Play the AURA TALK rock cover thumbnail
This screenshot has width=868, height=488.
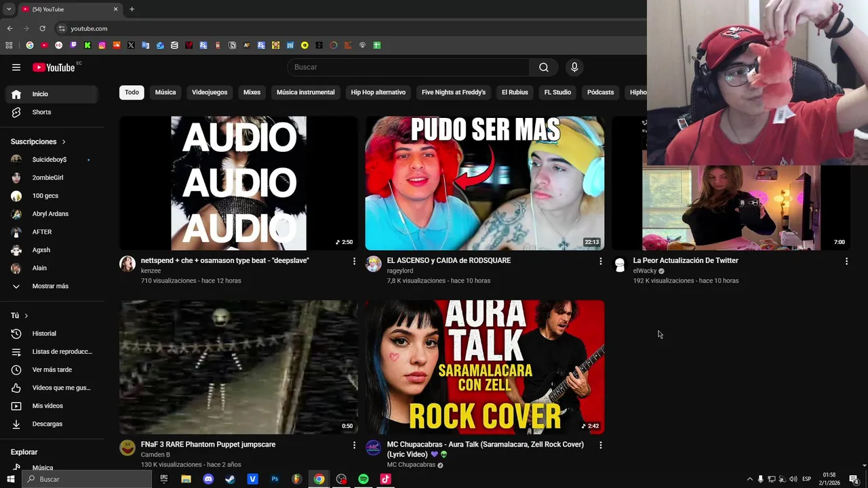485,367
